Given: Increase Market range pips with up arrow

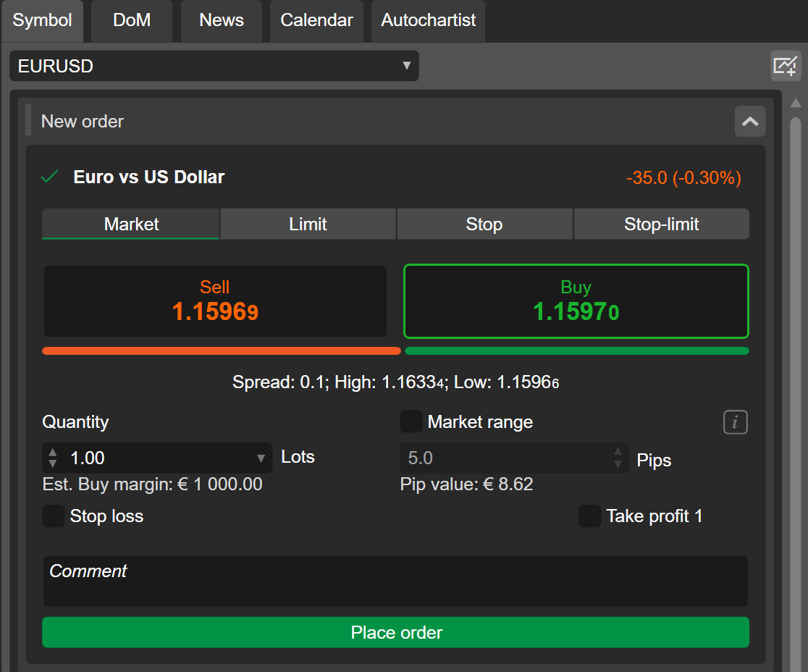Looking at the screenshot, I should tap(618, 452).
